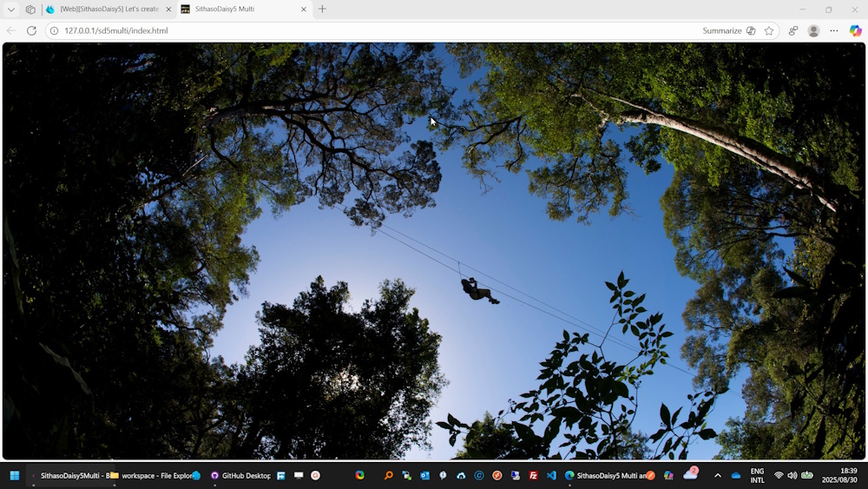Open the copyright C taskbar app

[479, 475]
